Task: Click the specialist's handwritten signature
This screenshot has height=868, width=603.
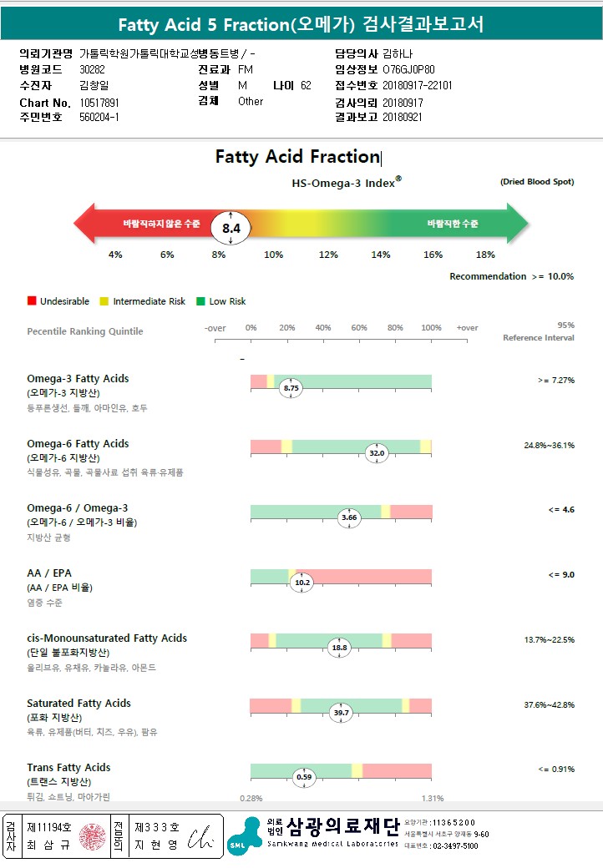Action: click(x=201, y=837)
